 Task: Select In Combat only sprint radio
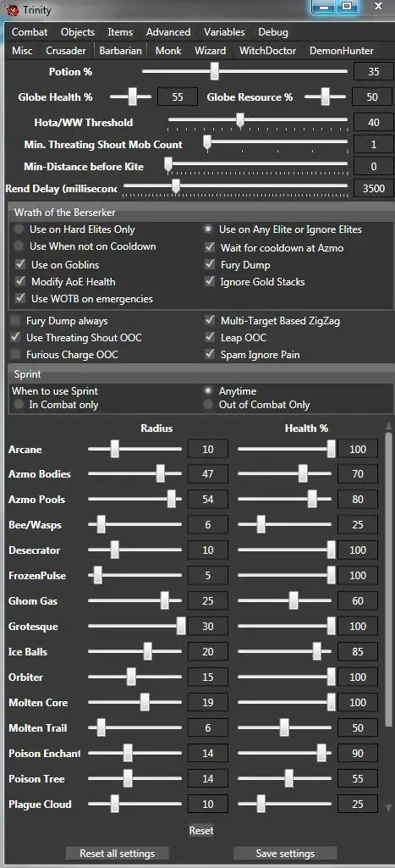click(x=19, y=405)
